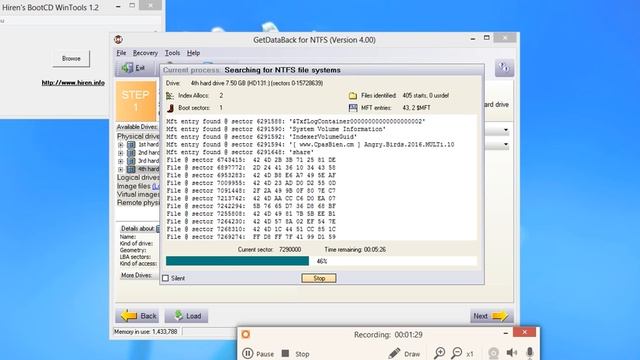Click the Exit toolbar button

coord(134,68)
